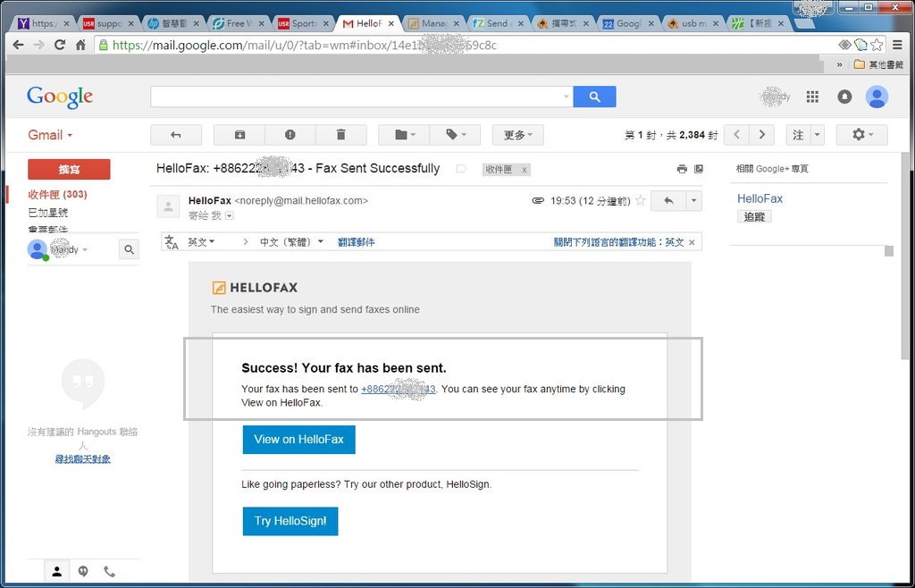Remove the 收件匣 label from this email
The width and height of the screenshot is (915, 588).
(524, 170)
